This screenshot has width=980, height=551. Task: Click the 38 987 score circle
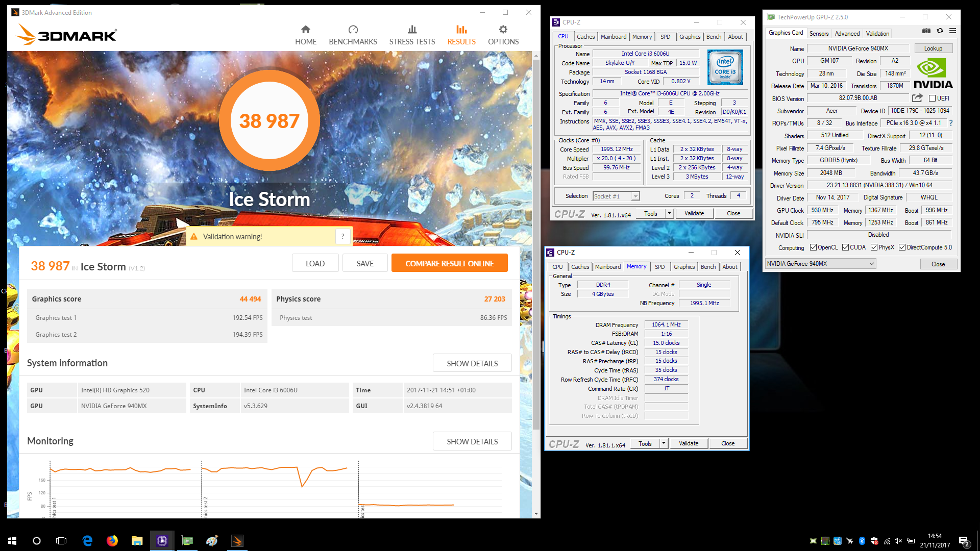tap(269, 121)
